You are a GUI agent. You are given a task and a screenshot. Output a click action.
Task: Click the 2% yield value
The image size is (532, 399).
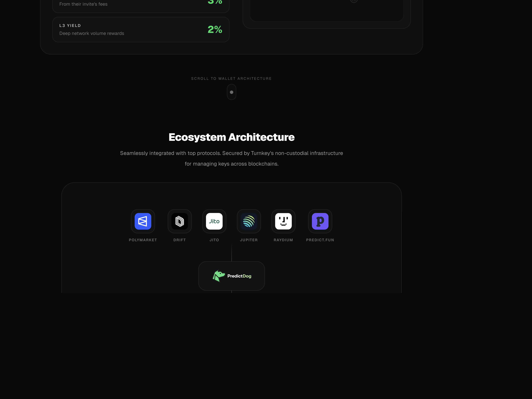click(x=215, y=30)
